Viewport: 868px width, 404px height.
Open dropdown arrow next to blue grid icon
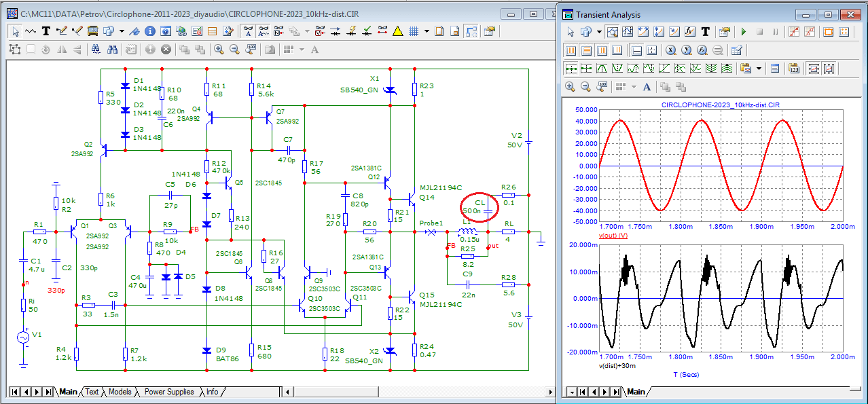click(x=427, y=31)
